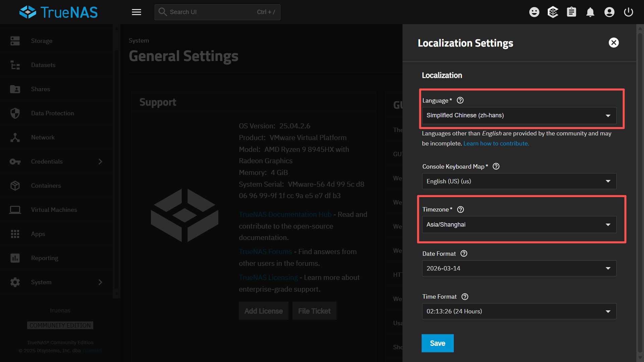Expand the Timezone Asia/Shanghai dropdown
Image resolution: width=644 pixels, height=362 pixels.
pos(519,225)
